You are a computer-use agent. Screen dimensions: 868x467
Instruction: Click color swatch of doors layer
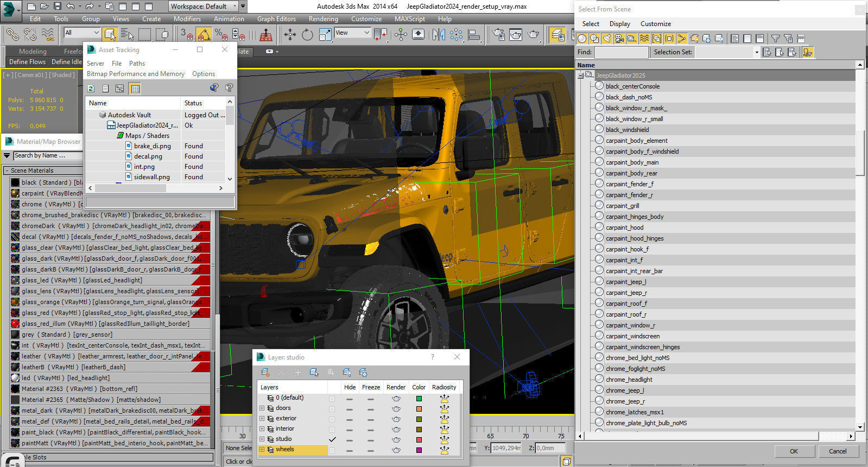(x=419, y=409)
